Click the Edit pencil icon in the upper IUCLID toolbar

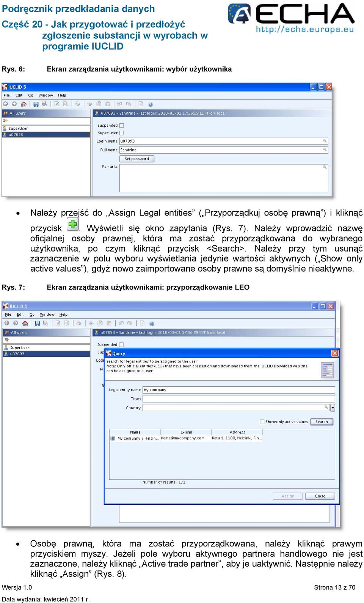tap(56, 104)
